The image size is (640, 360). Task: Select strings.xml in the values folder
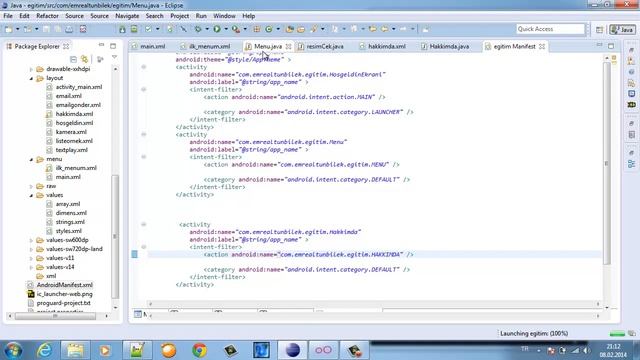coord(70,222)
